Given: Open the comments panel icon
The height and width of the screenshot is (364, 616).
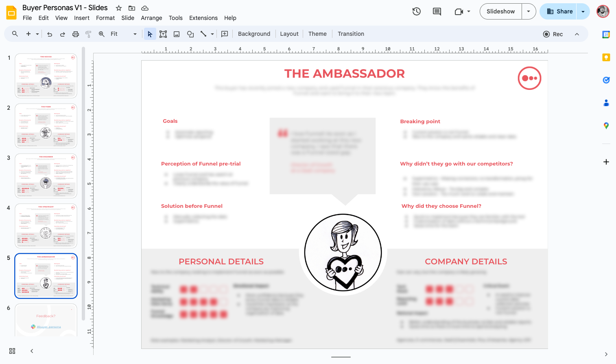Looking at the screenshot, I should pos(437,11).
